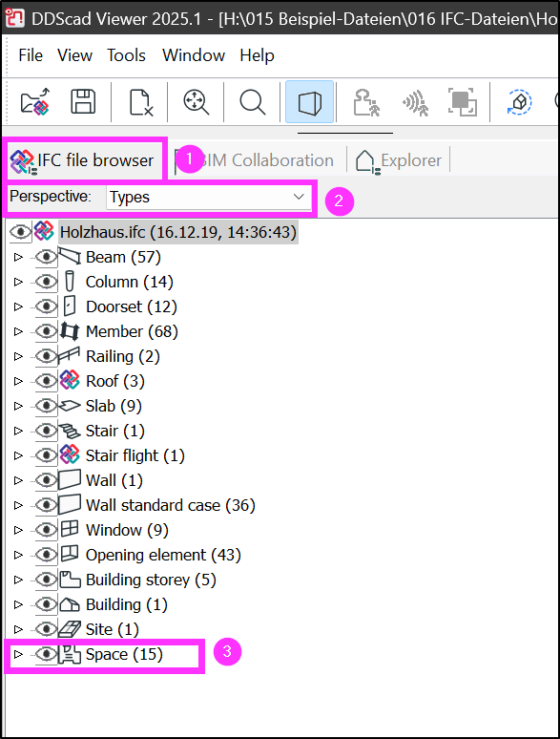The width and height of the screenshot is (560, 739).
Task: Expand the Space (15) node
Action: tap(18, 654)
